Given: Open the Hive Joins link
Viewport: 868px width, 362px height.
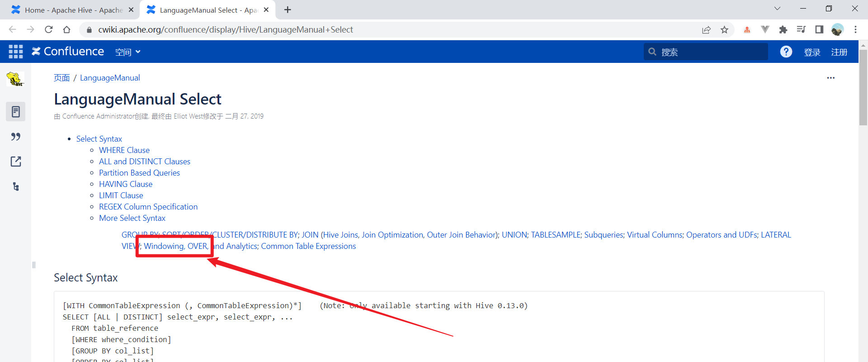Looking at the screenshot, I should click(341, 235).
